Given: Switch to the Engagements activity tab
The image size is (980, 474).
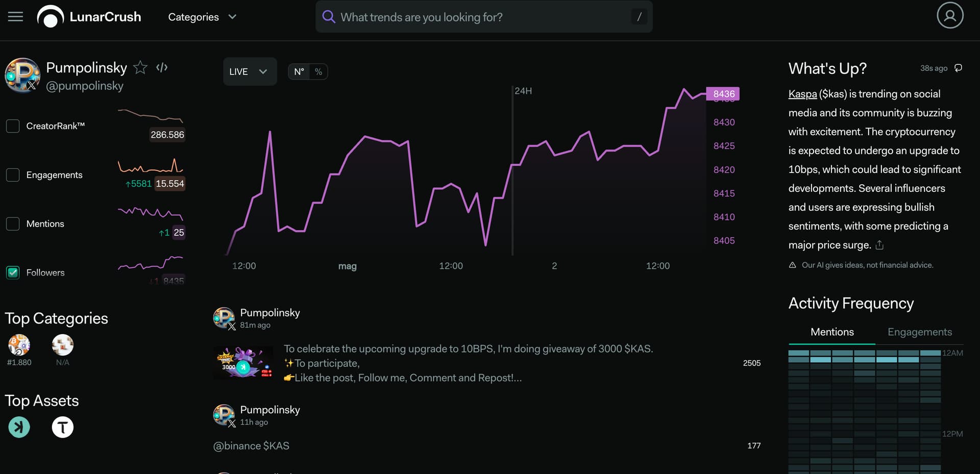Looking at the screenshot, I should pos(920,332).
